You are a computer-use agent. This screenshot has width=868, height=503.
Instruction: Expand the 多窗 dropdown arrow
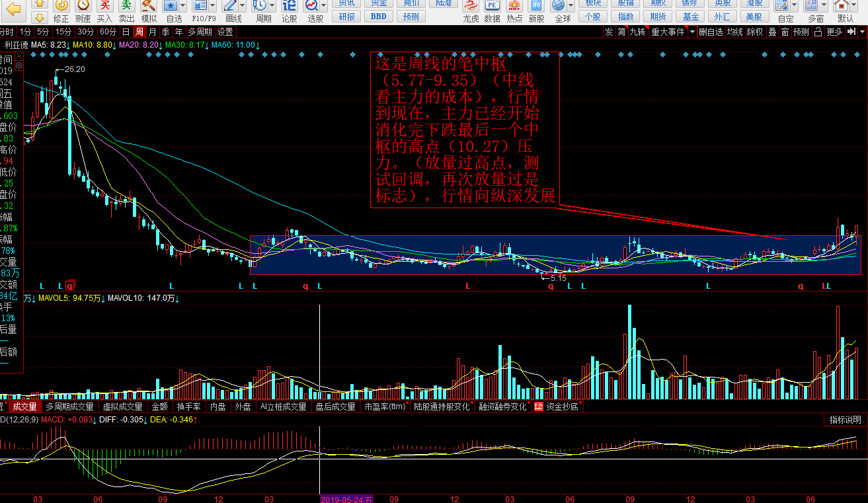824,5
